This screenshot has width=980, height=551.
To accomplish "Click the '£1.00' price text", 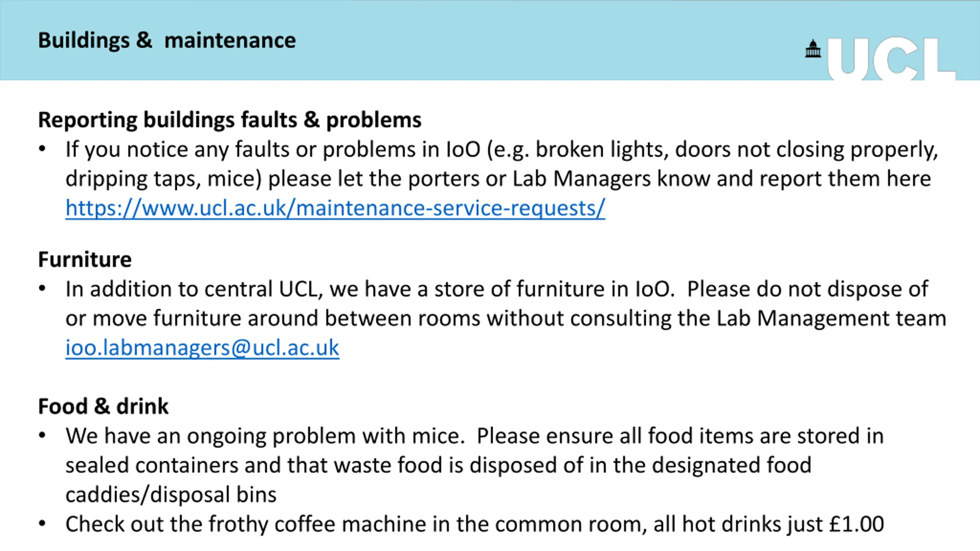I will [x=856, y=524].
